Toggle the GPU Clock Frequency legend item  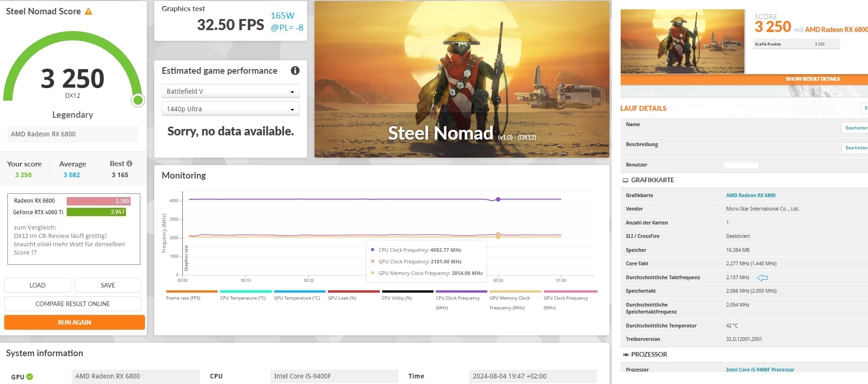click(x=570, y=301)
